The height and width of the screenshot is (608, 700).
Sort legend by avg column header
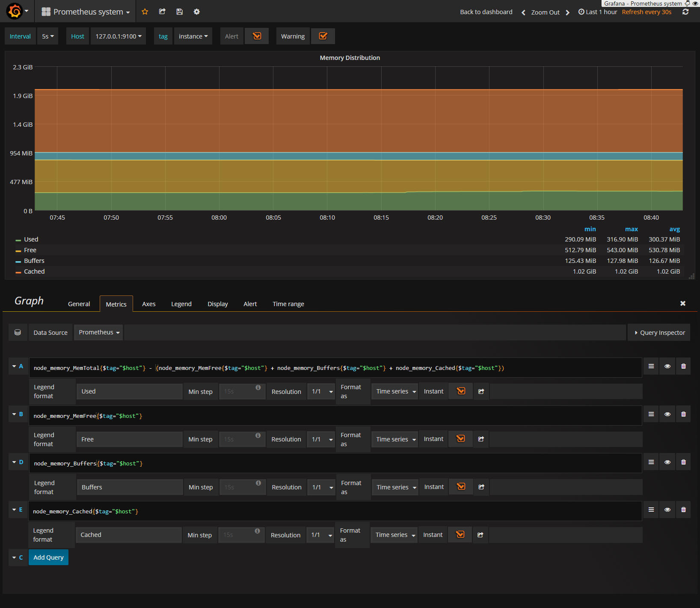pos(674,229)
